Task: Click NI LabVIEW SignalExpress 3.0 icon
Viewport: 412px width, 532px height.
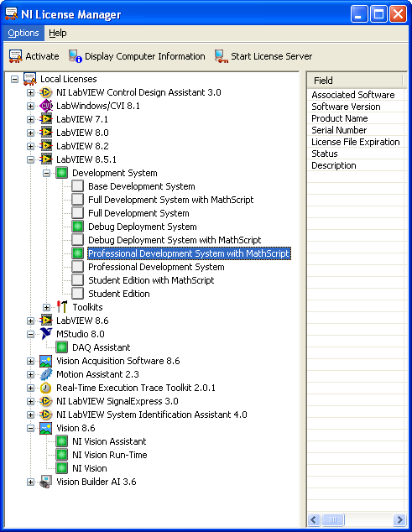Action: point(46,401)
